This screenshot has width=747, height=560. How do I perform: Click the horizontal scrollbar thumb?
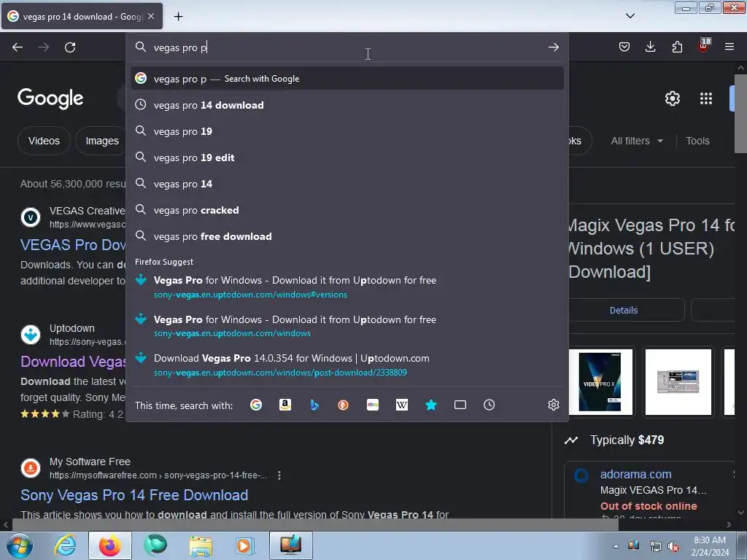coord(314,525)
